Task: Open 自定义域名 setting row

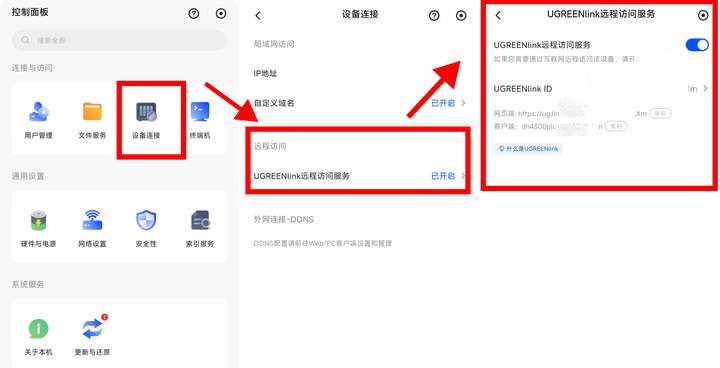Action: (360, 103)
